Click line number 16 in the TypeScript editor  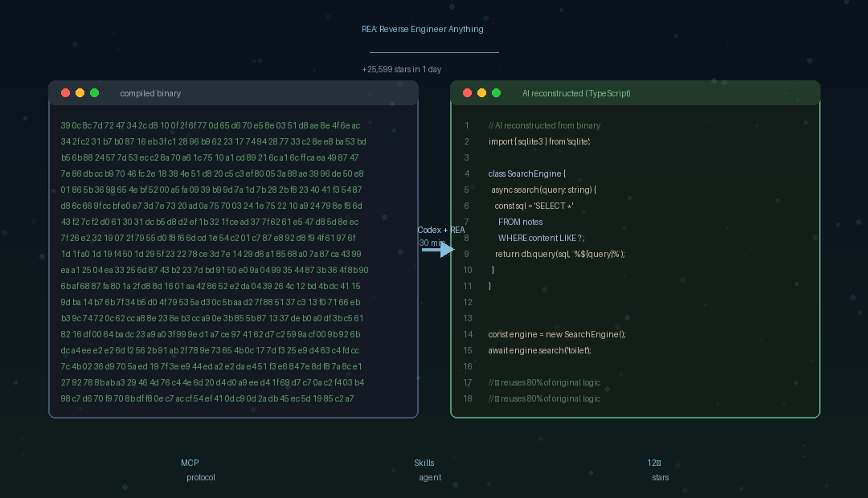click(x=468, y=366)
